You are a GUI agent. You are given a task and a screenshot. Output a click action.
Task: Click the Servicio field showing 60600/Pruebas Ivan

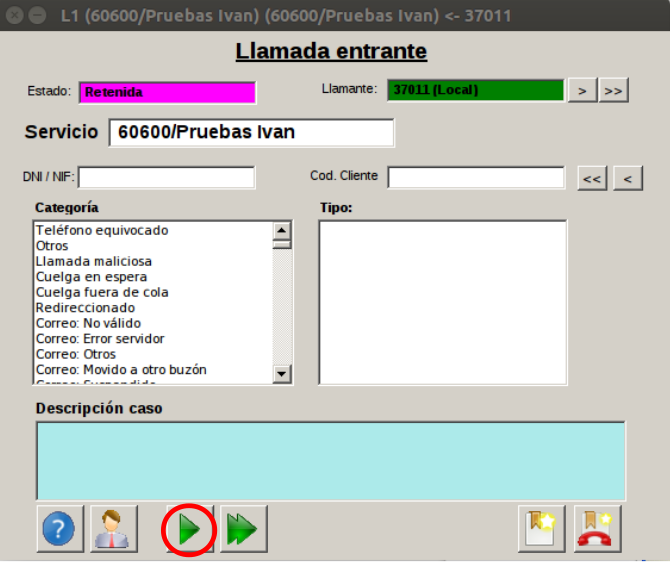[x=251, y=132]
